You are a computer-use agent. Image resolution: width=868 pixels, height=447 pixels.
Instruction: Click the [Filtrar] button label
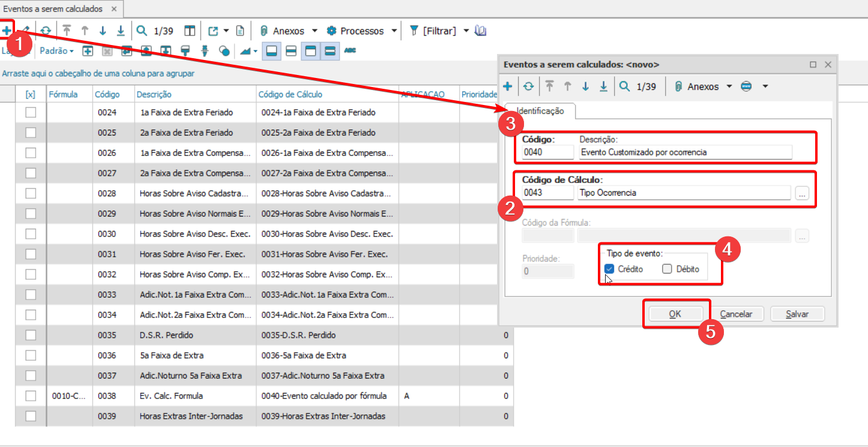tap(439, 31)
